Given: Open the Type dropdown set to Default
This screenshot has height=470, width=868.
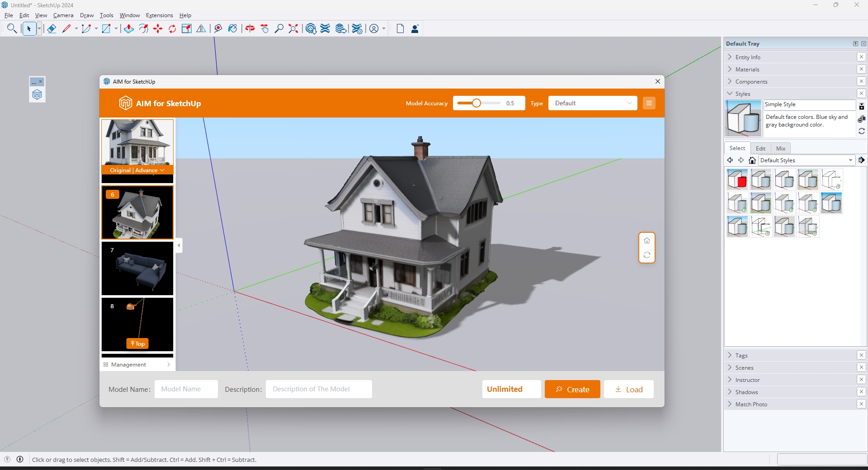Looking at the screenshot, I should pos(592,103).
